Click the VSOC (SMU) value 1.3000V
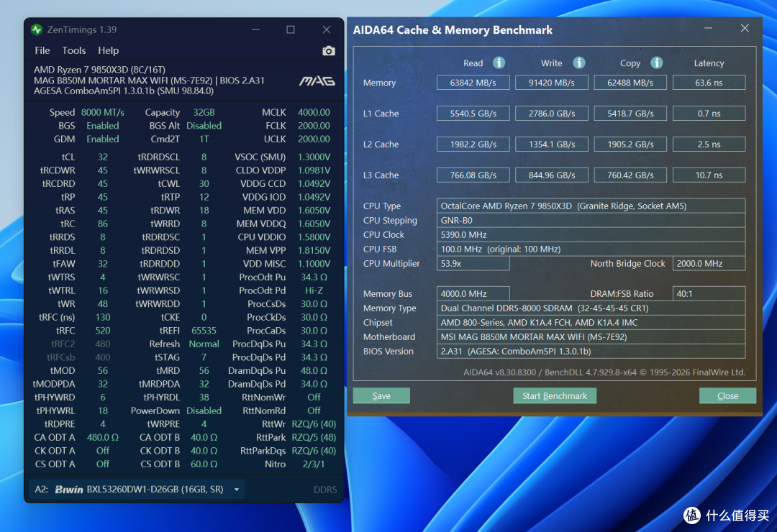Image resolution: width=777 pixels, height=532 pixels. (x=314, y=157)
